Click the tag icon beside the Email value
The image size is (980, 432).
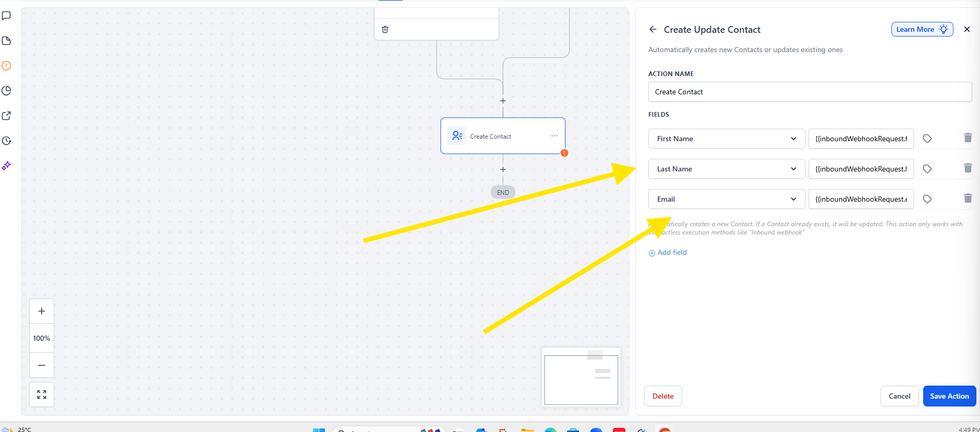click(927, 199)
